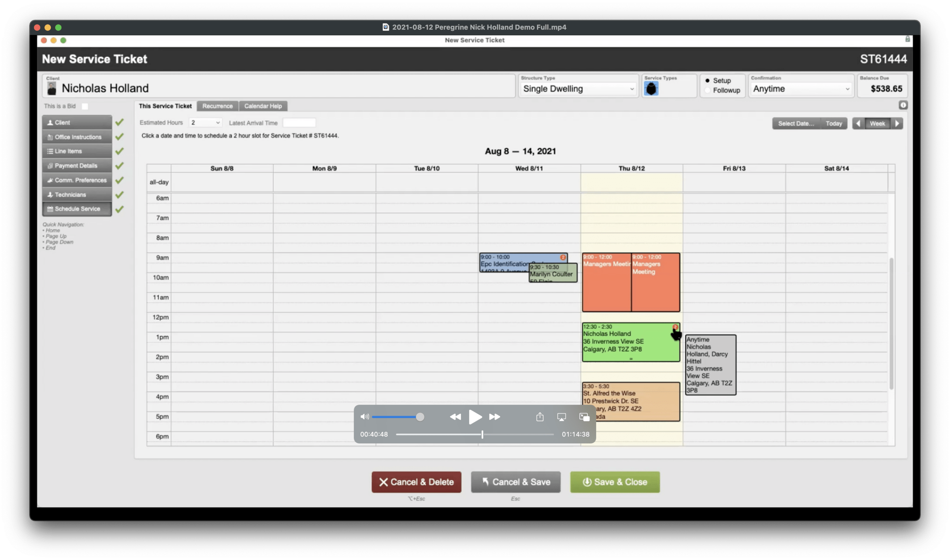Open Office Instructions section

77,137
